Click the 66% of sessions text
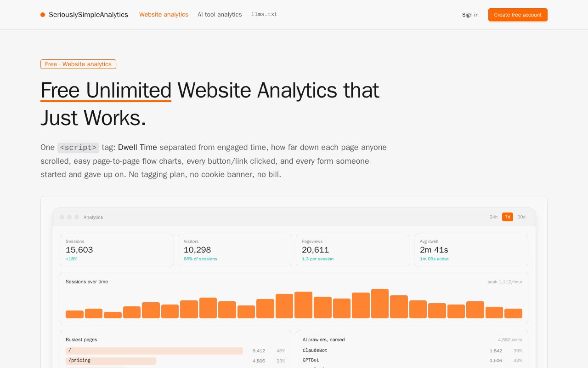This screenshot has width=588, height=368. [200, 259]
